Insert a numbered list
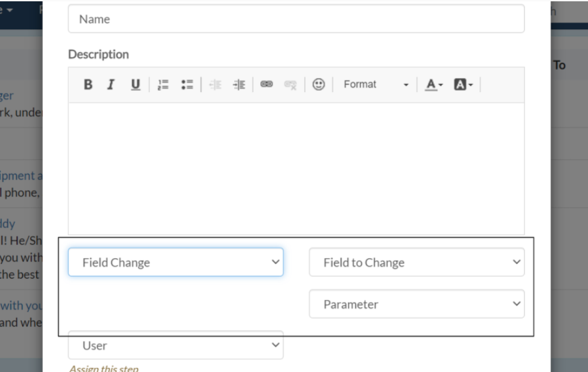This screenshot has height=372, width=588. point(163,85)
